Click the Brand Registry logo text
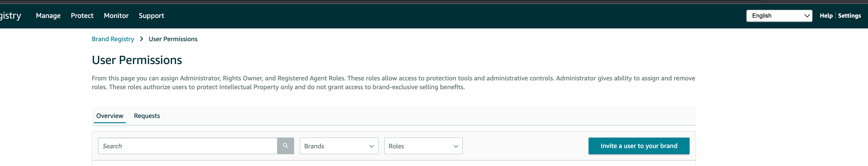The width and height of the screenshot is (868, 166). click(x=10, y=15)
